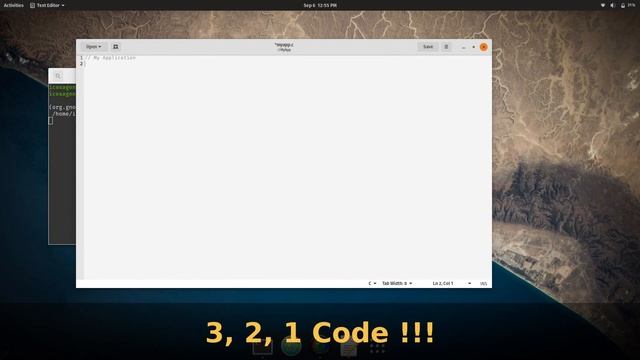Screen dimensions: 640x360
Task: Open the Text Editor app menu in top bar
Action: click(47, 5)
